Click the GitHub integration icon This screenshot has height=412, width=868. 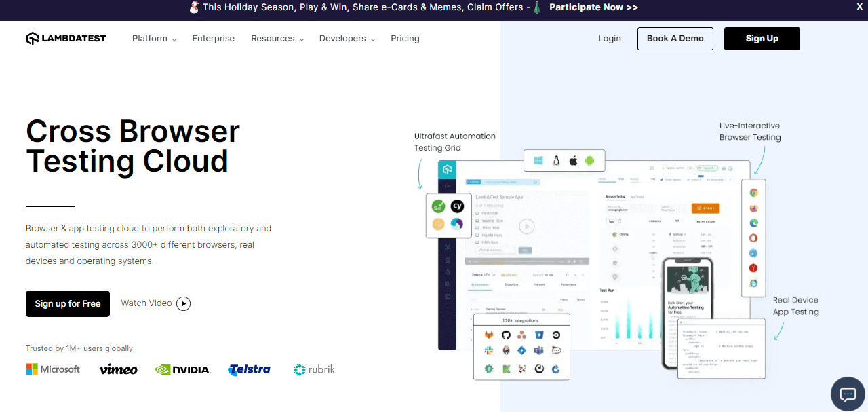[505, 335]
